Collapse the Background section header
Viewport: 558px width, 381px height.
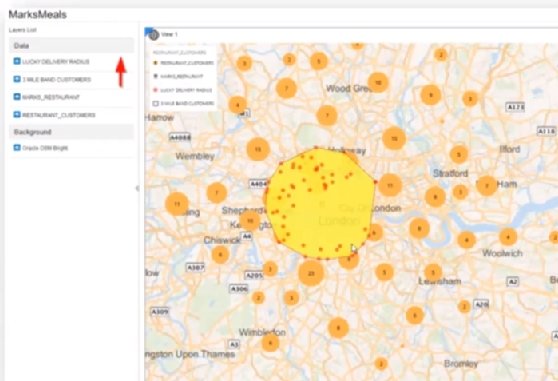(72, 132)
